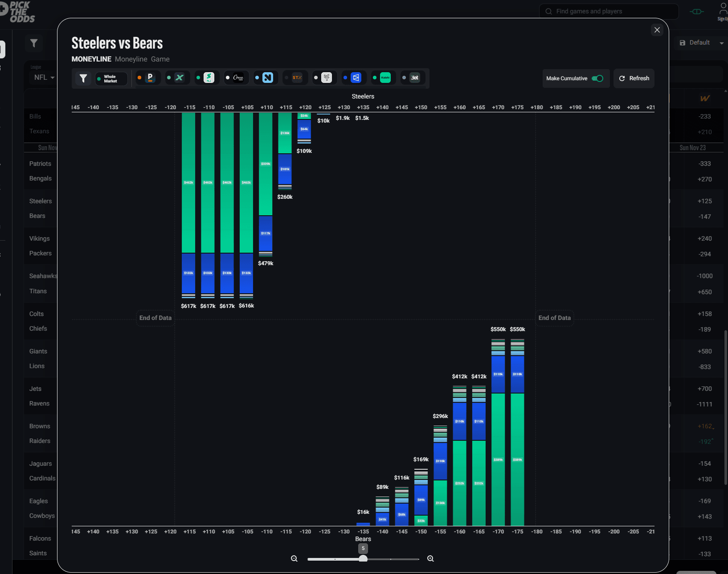The image size is (728, 574).
Task: Switch to the Game tab
Action: coord(160,59)
